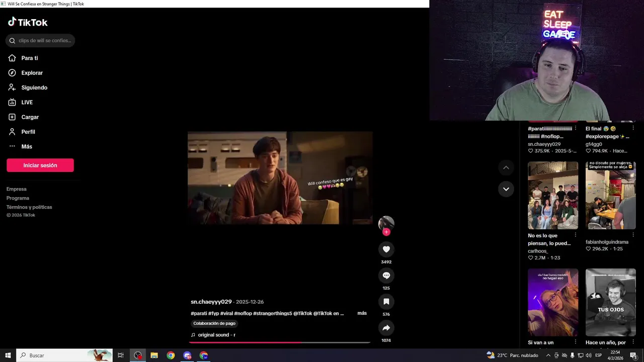Open the Windows Start menu
The height and width of the screenshot is (362, 644).
(x=8, y=355)
